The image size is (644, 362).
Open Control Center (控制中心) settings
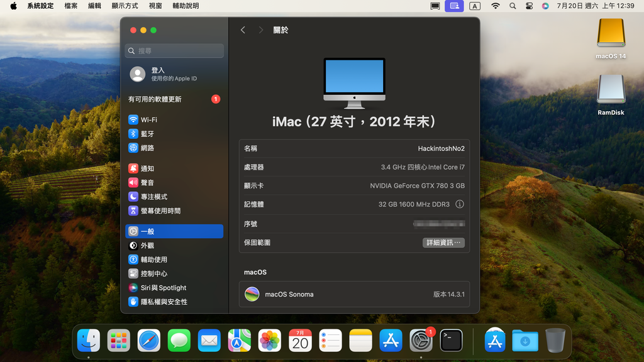174,274
